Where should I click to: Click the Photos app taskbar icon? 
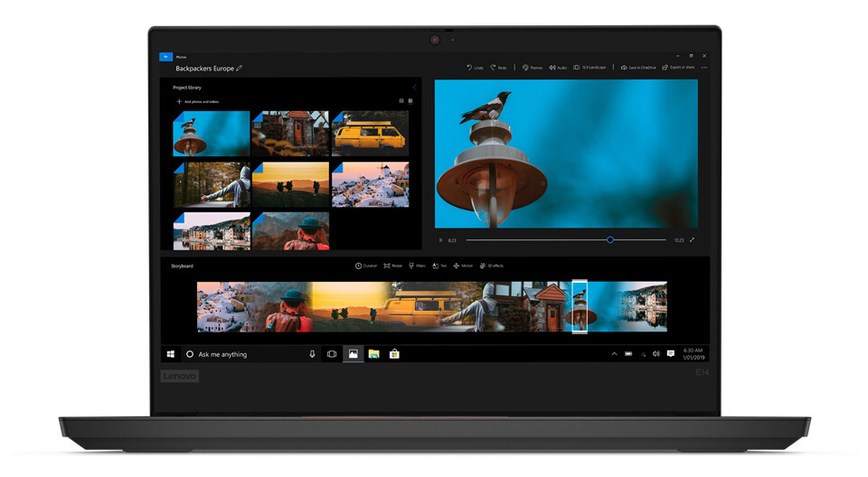353,354
